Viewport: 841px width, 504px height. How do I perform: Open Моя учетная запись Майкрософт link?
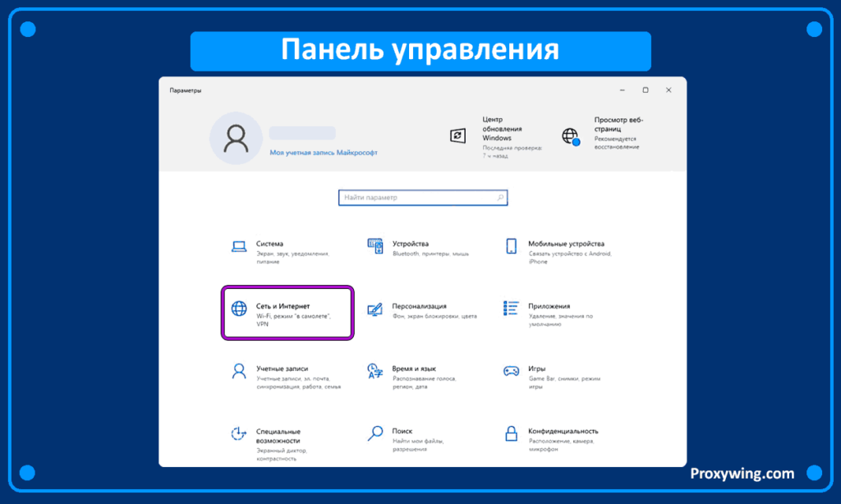click(x=324, y=153)
